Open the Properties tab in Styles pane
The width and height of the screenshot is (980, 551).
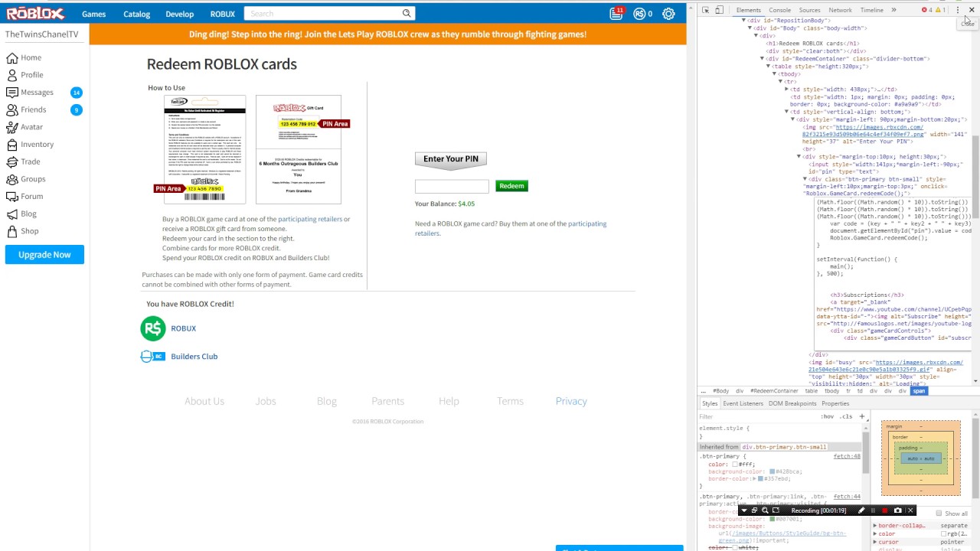835,403
